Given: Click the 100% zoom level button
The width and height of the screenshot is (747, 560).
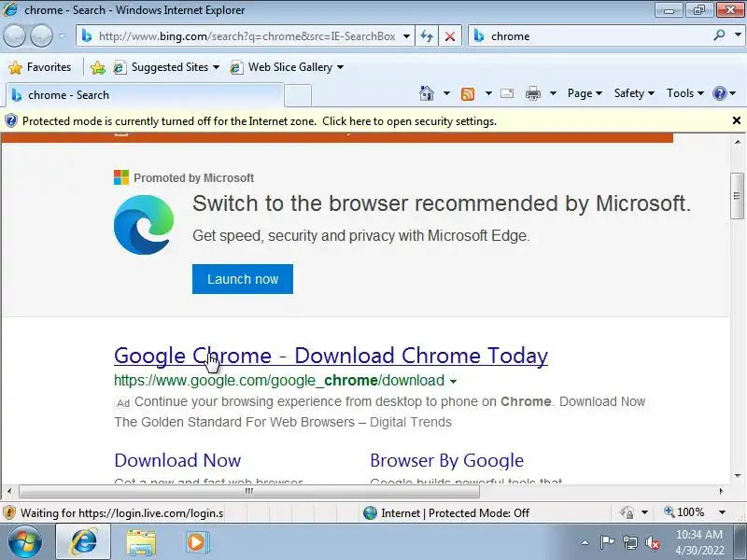Looking at the screenshot, I should pyautogui.click(x=684, y=512).
